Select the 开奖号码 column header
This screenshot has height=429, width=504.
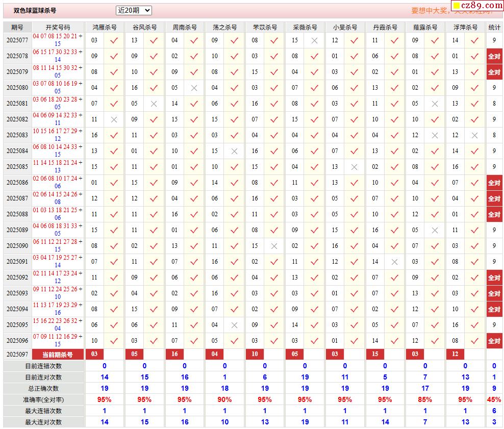[58, 28]
